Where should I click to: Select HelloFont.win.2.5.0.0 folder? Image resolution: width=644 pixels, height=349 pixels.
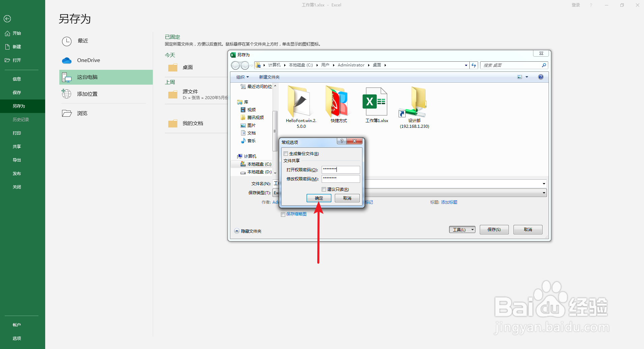301,107
